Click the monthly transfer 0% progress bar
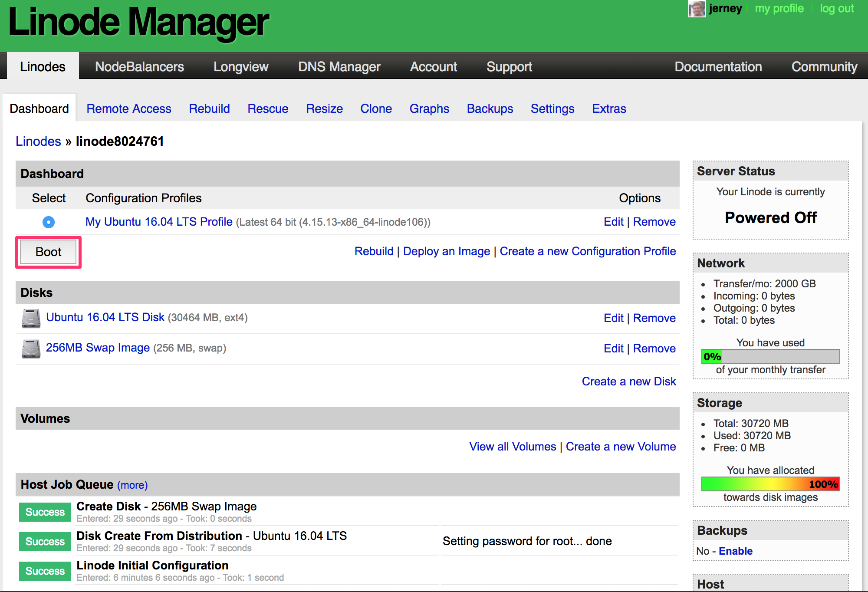Image resolution: width=868 pixels, height=592 pixels. (x=770, y=357)
